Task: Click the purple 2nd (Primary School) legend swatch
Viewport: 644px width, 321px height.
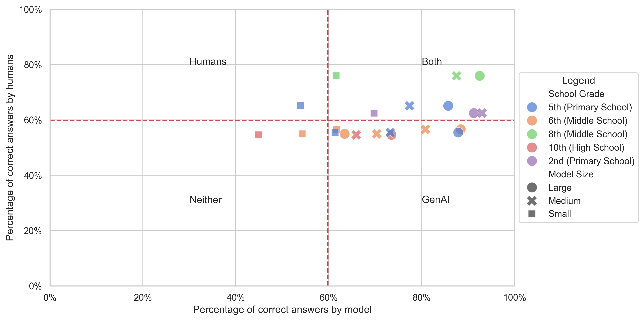Action: coord(532,161)
